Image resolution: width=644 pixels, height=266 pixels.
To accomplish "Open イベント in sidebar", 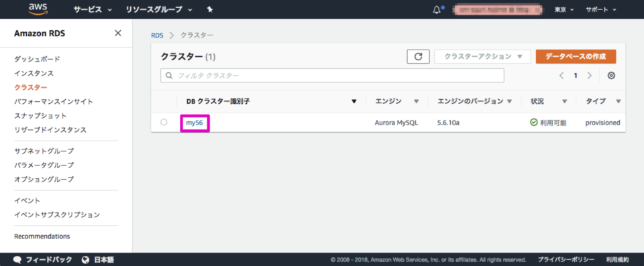I will point(27,201).
